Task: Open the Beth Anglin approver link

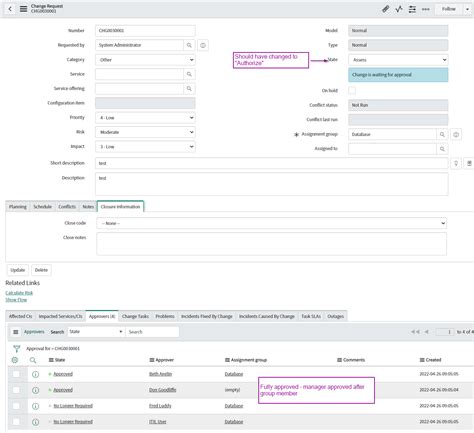Action: (160, 374)
